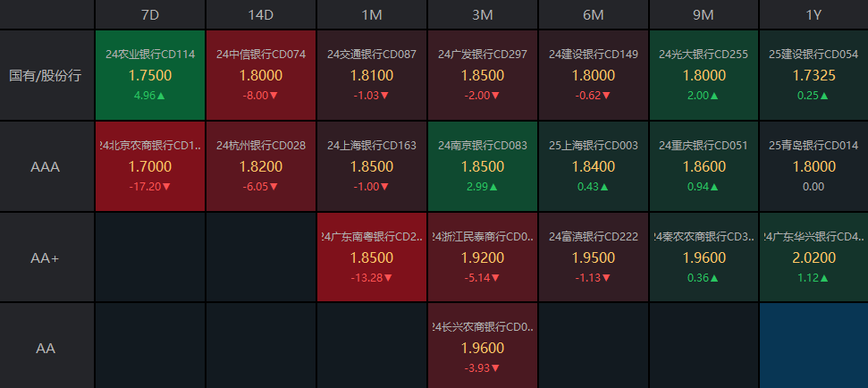
Task: Select the 24交通银行CD087 cell
Action: click(x=372, y=75)
